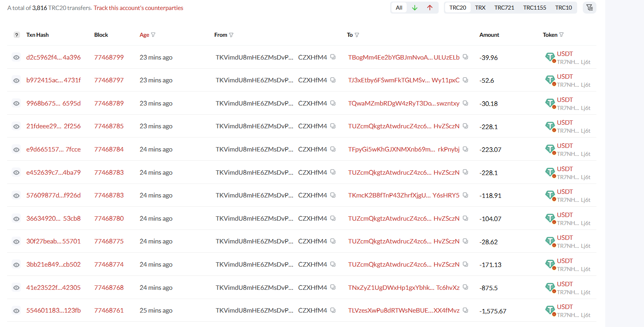Open the From column filter
Viewport: 644px width, 327px height.
point(231,35)
